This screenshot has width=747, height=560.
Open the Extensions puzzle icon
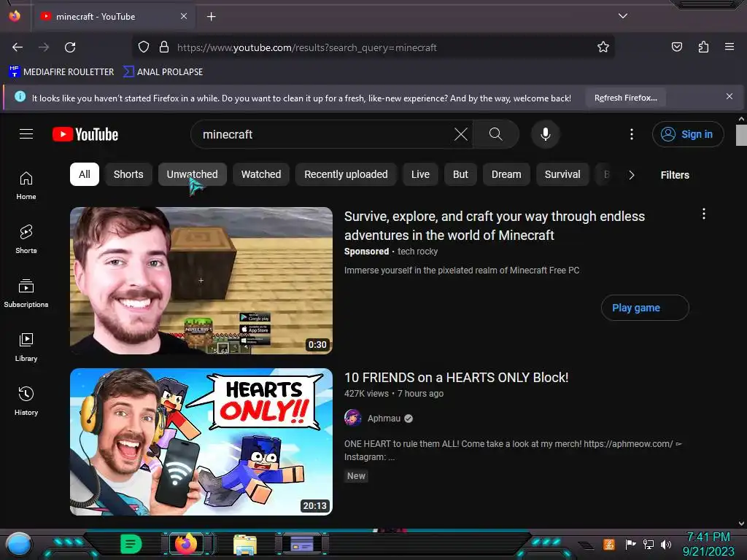pyautogui.click(x=703, y=47)
